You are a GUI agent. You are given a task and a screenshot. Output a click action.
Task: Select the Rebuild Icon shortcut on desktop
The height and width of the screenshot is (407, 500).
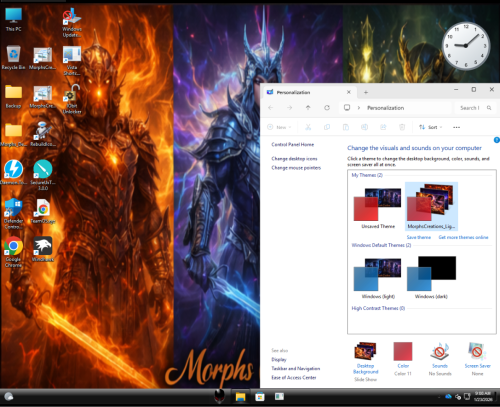pos(43,134)
